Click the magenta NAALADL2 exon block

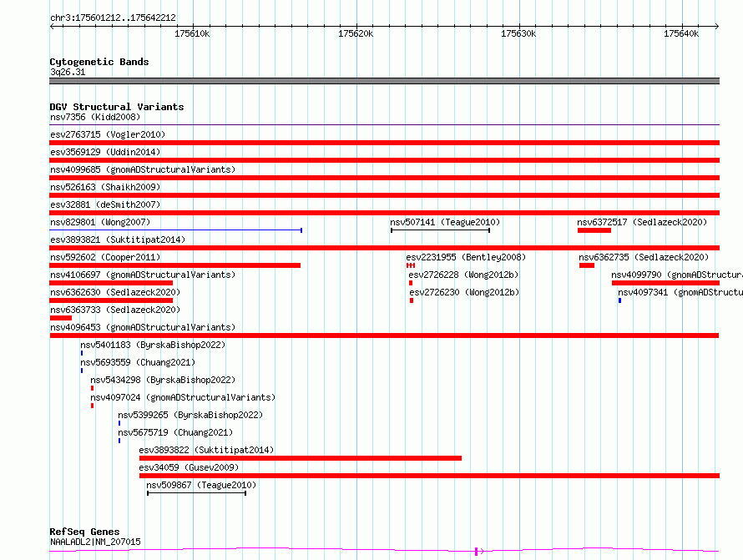[476, 552]
